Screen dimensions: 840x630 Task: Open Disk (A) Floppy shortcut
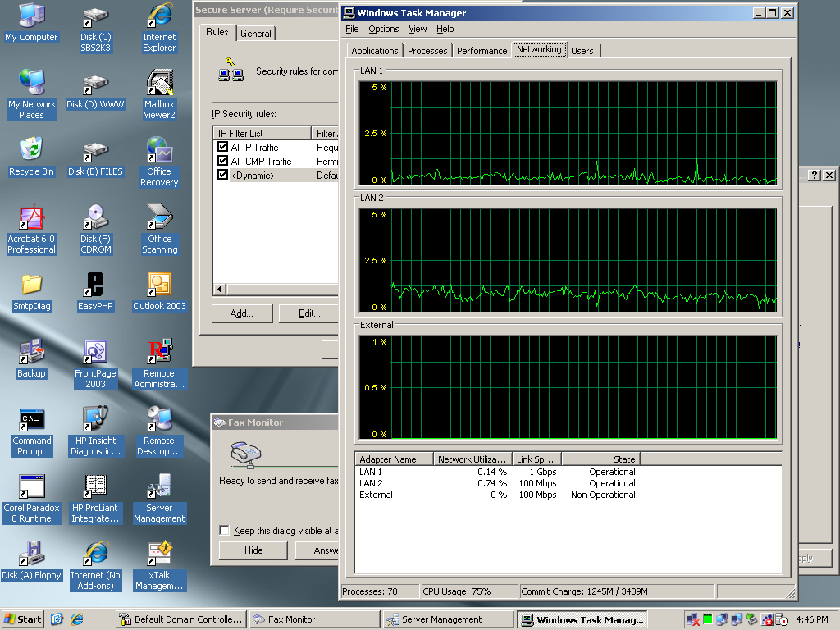tap(31, 561)
